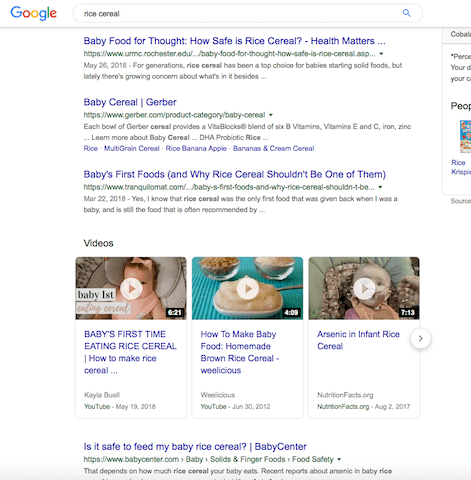Open the Bananas & Cream Cereal sitelink

tap(273, 148)
